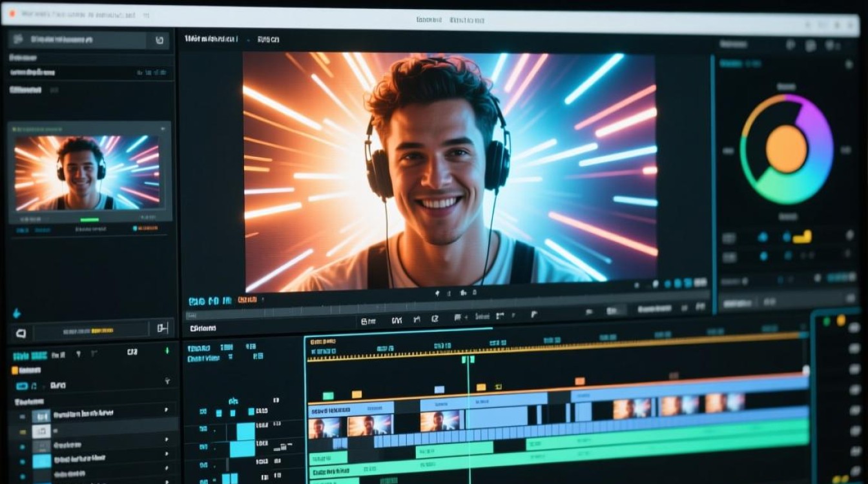Expand the third project list row arrow

click(166, 439)
